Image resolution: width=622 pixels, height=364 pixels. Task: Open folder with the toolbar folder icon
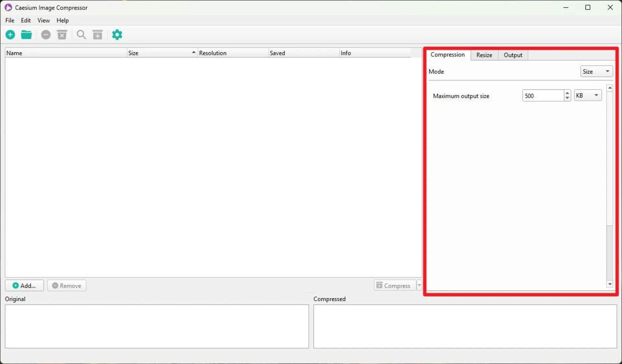pos(26,35)
